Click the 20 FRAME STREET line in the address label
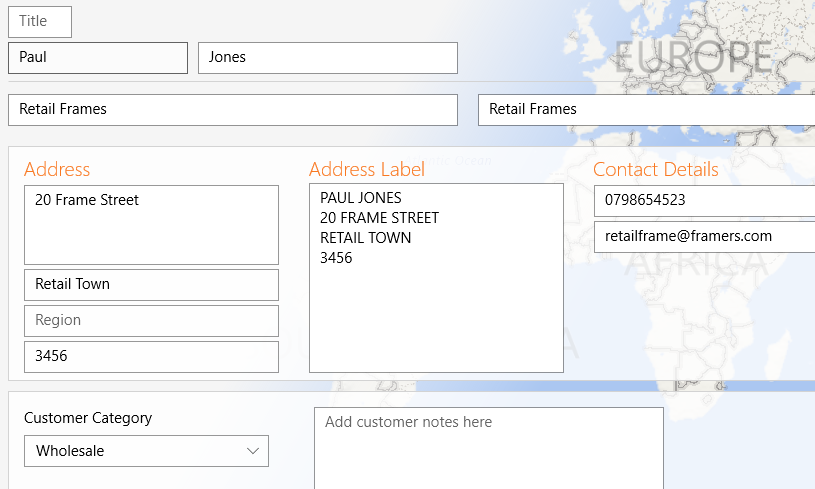Viewport: 815px width, 489px height. [379, 218]
